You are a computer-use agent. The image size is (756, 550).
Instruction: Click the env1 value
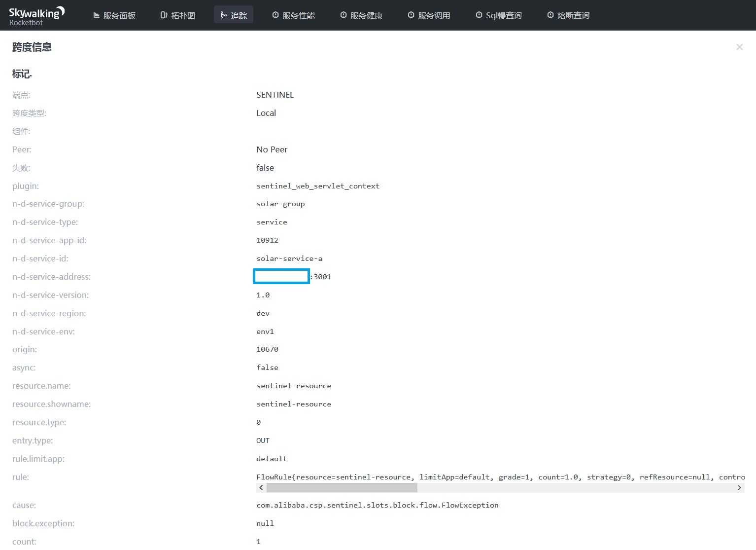[265, 331]
